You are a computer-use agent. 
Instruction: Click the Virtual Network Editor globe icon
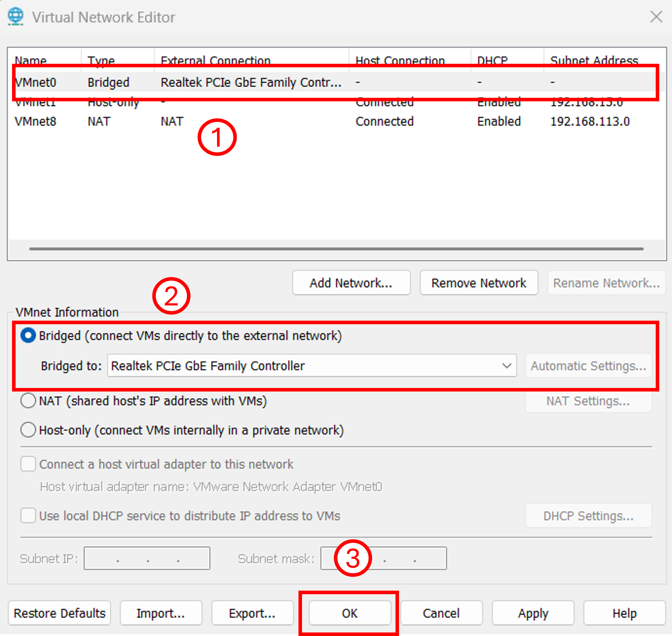[16, 17]
